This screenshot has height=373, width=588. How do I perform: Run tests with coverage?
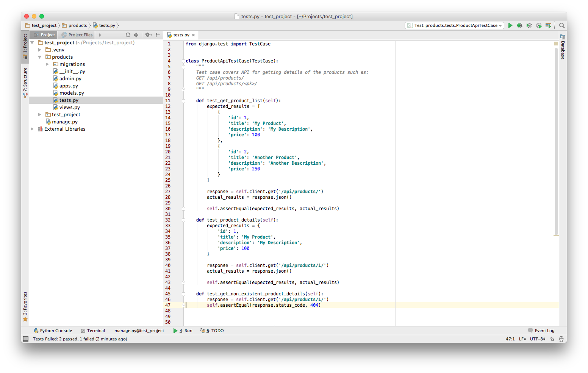(529, 25)
